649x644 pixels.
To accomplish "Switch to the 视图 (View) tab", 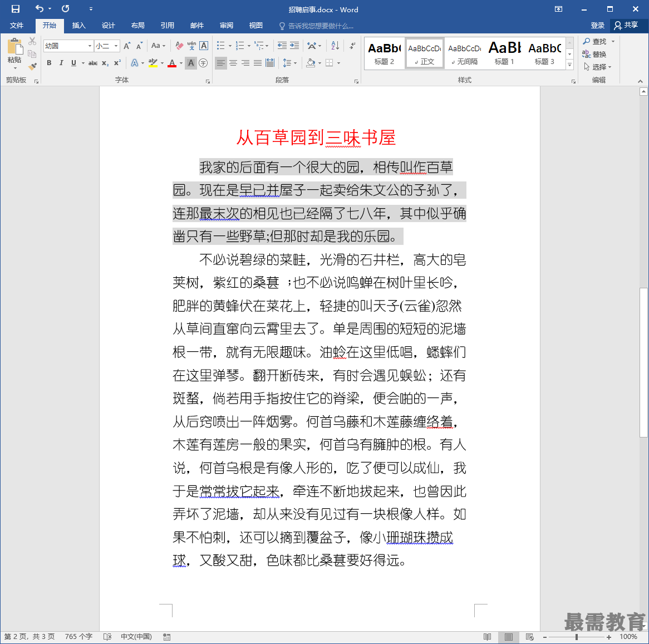I will tap(256, 26).
